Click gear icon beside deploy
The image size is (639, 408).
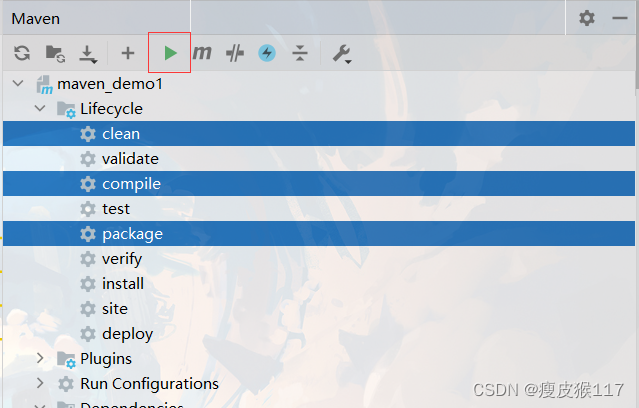(88, 334)
